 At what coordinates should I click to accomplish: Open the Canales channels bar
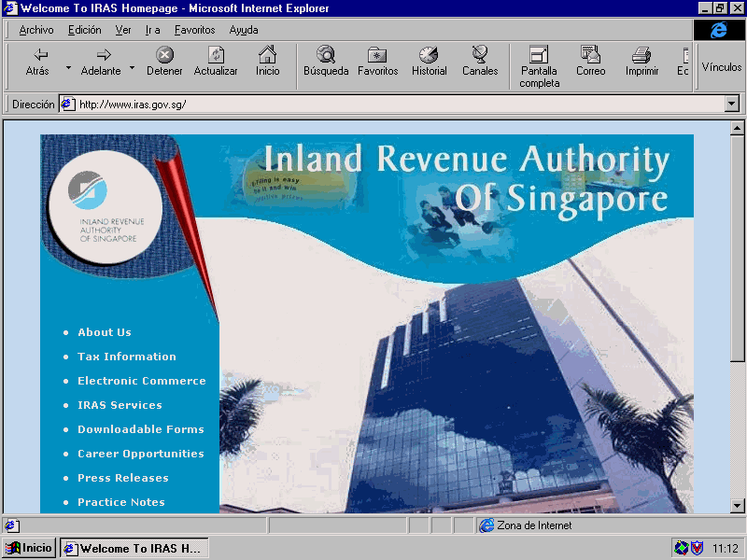tap(480, 62)
